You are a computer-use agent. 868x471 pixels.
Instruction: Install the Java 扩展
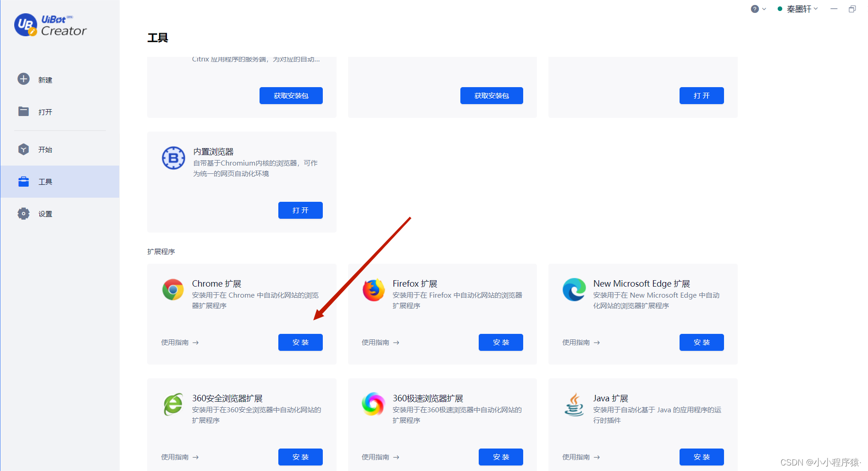click(702, 457)
